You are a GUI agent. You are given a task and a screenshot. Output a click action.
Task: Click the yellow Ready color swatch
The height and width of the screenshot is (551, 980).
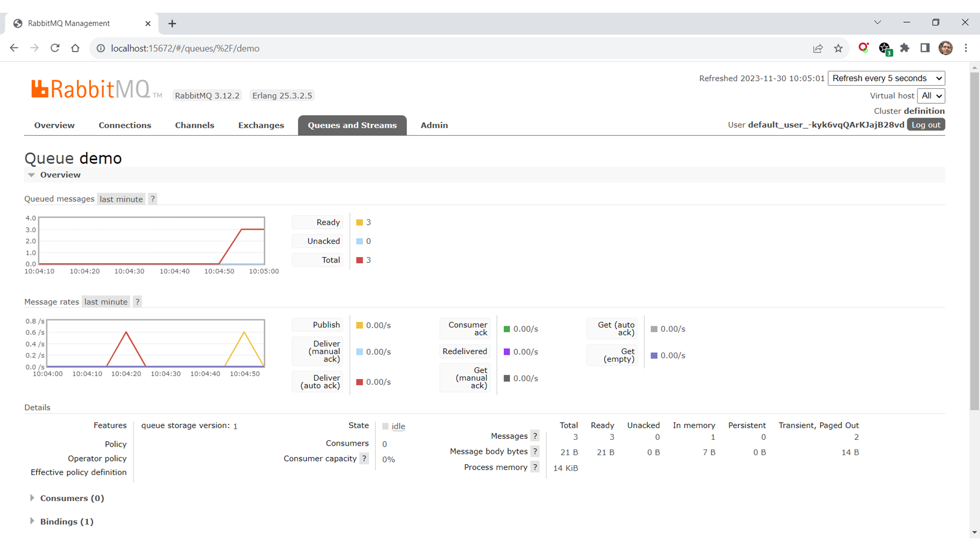360,222
